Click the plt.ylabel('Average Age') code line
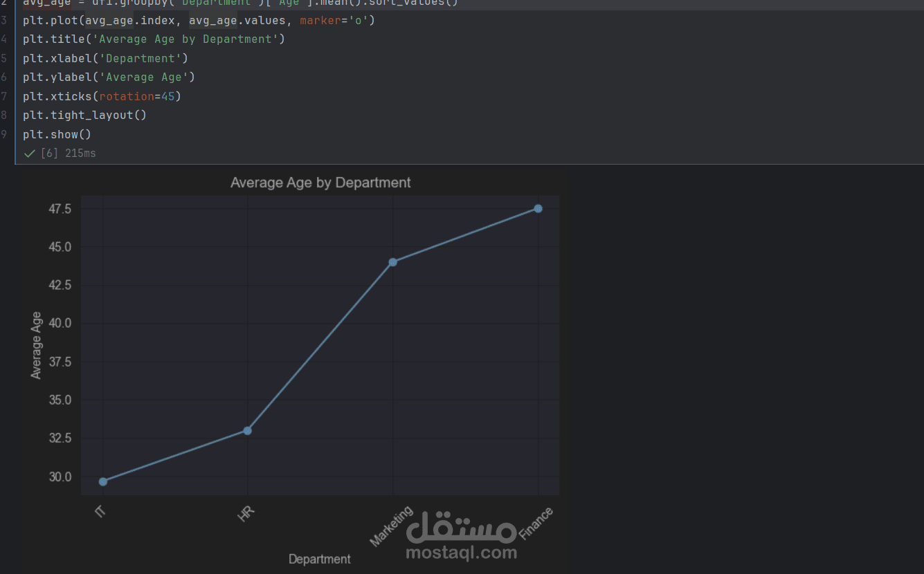 tap(109, 77)
